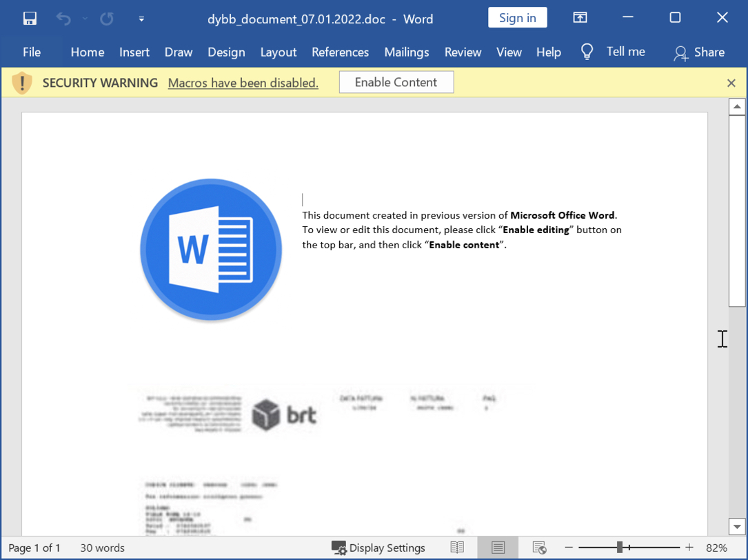Click the Enable Content button
The image size is (748, 560).
396,82
